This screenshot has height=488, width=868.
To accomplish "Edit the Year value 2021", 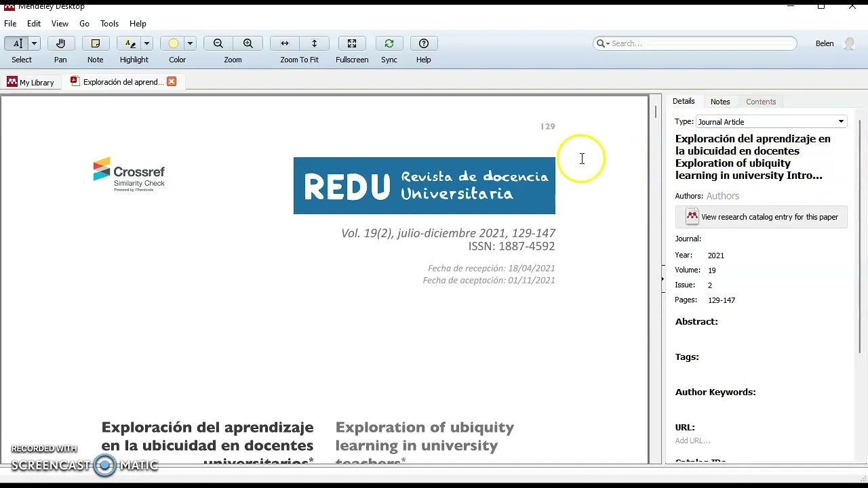I will pyautogui.click(x=716, y=256).
